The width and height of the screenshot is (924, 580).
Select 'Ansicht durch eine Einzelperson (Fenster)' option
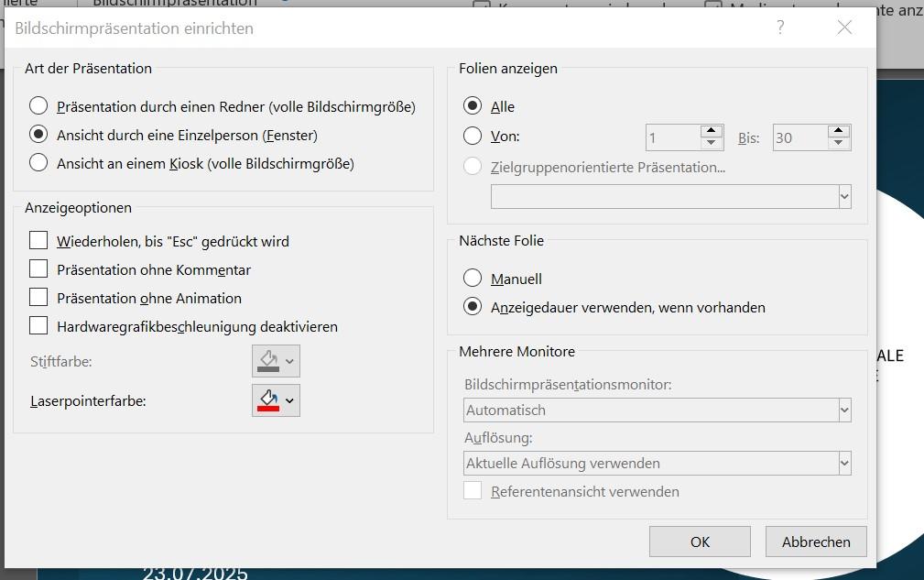pos(38,135)
